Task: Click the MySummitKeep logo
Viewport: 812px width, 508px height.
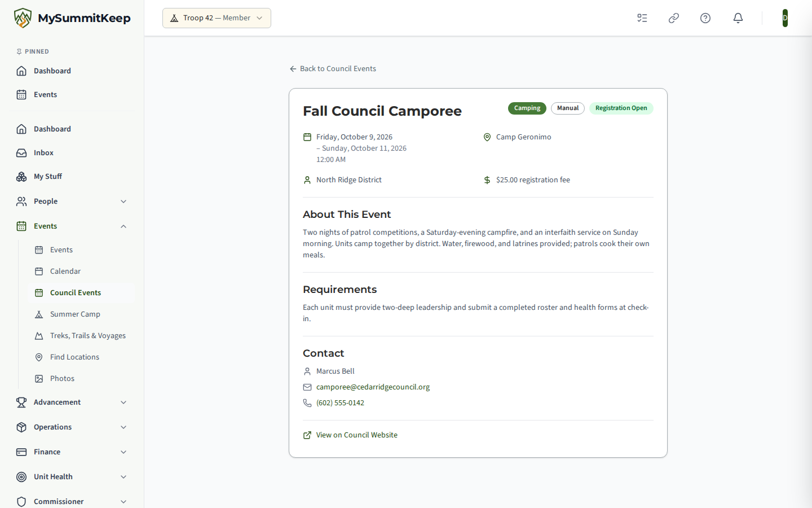Action: (x=72, y=18)
